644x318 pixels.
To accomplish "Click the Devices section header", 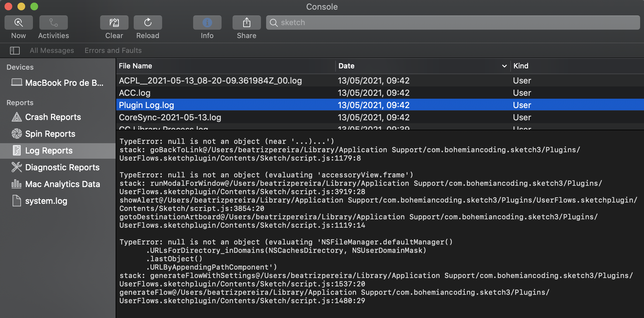I will click(x=20, y=67).
